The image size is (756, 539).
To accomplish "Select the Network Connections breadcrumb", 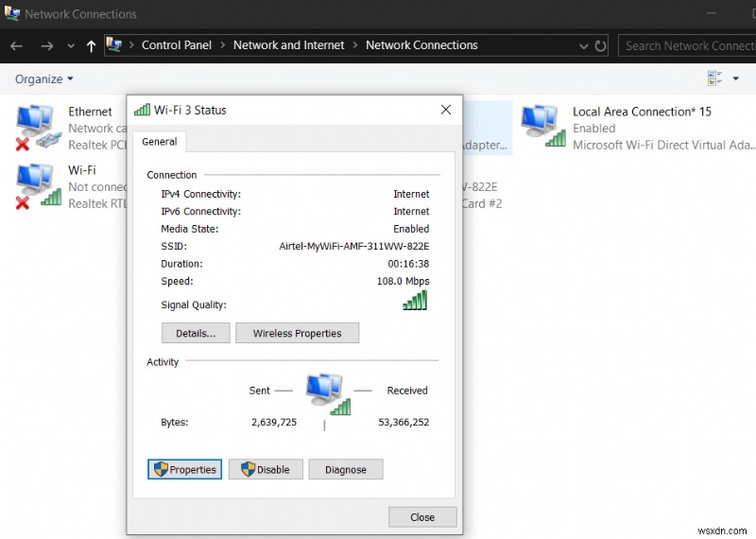I will (421, 45).
